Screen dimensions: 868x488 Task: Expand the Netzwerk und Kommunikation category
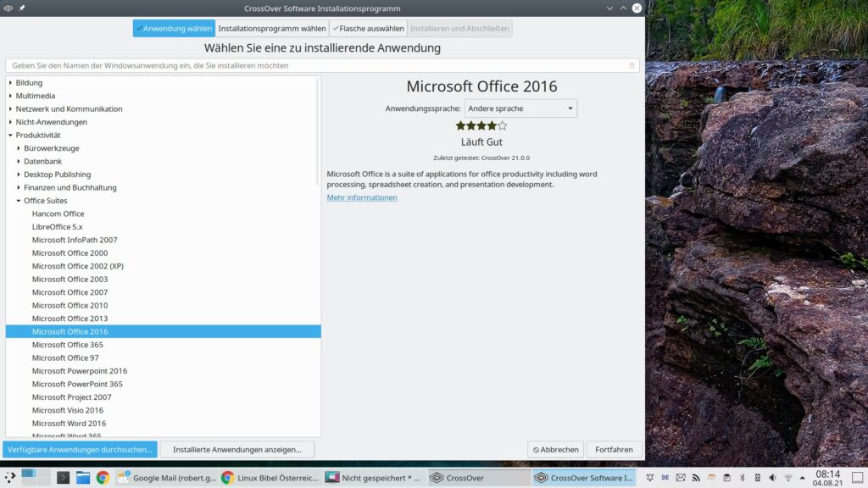[x=10, y=109]
